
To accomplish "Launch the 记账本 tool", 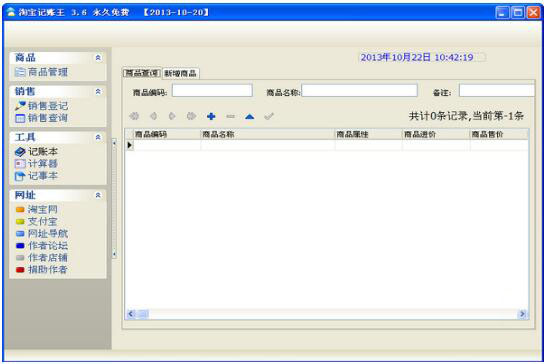I will (36, 152).
